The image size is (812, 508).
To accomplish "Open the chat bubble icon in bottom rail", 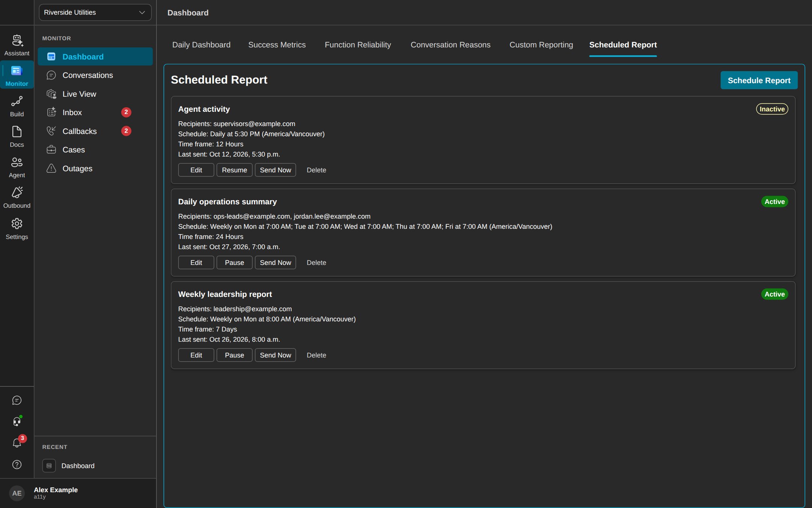I will [x=17, y=400].
